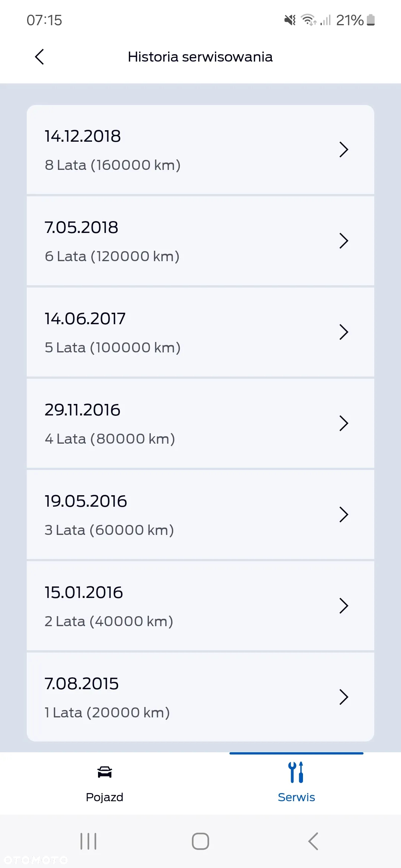Expand the 14.06.2017 entry chevron
Screen dimensions: 401x868
click(344, 332)
